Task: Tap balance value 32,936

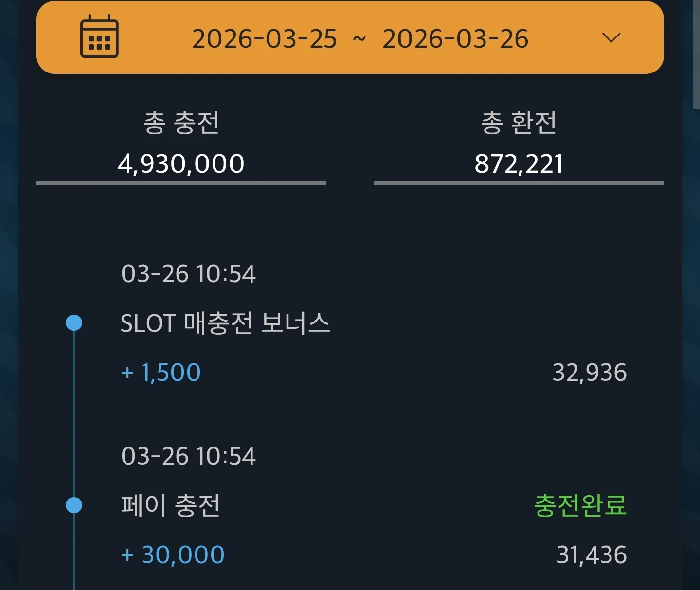Action: coord(590,373)
